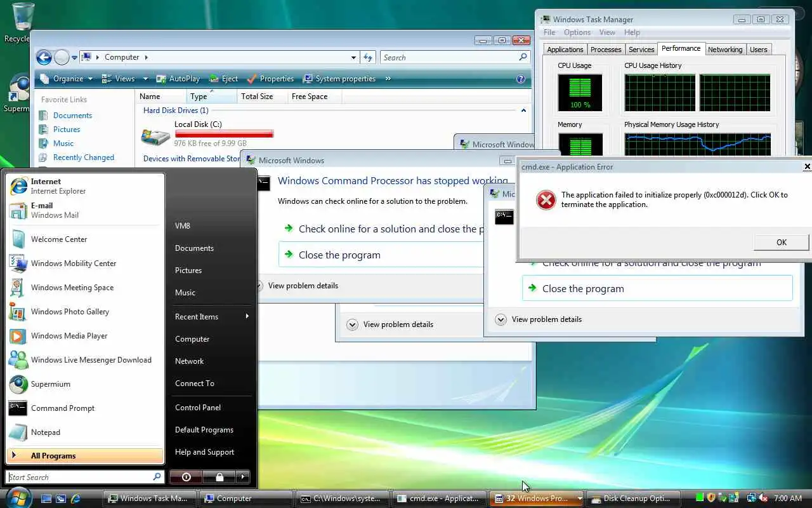Launch Supermium from the Start menu
The height and width of the screenshot is (508, 812).
coord(85,384)
